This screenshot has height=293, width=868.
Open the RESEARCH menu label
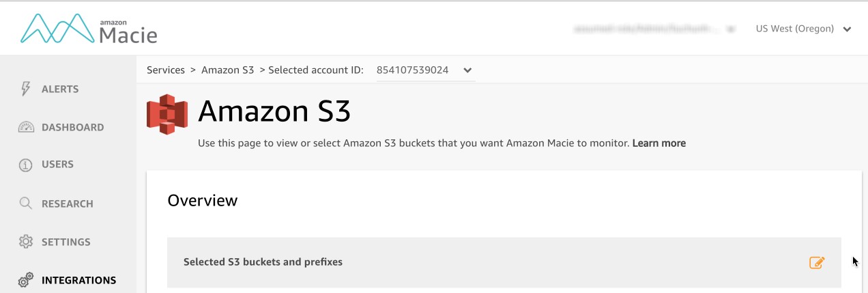[68, 204]
